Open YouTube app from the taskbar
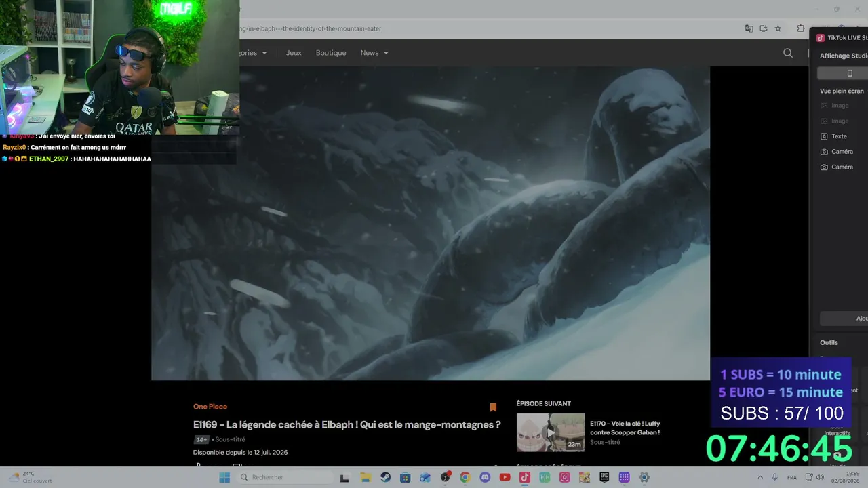The width and height of the screenshot is (868, 488). pos(505,477)
